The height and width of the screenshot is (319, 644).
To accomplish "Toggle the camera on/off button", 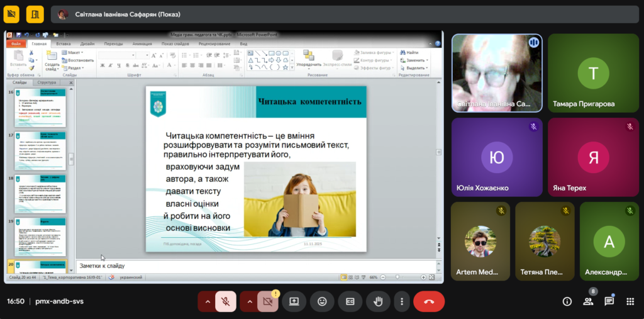I will point(267,301).
